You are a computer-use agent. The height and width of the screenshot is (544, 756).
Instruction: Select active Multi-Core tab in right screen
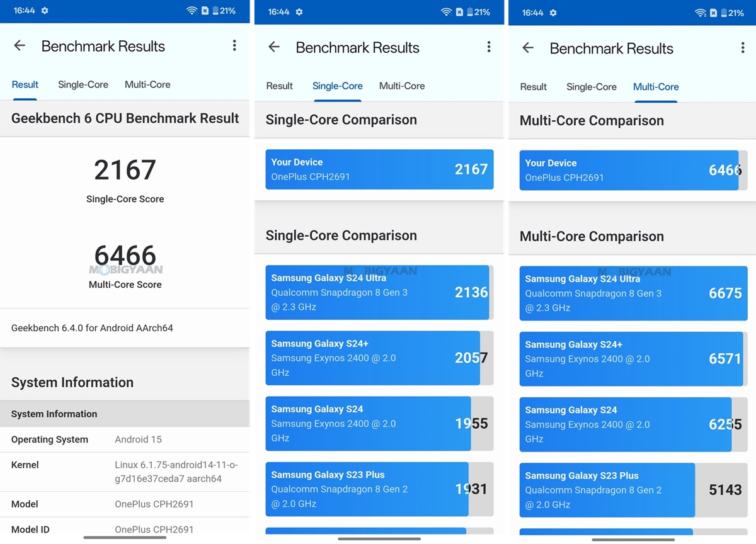pos(656,87)
